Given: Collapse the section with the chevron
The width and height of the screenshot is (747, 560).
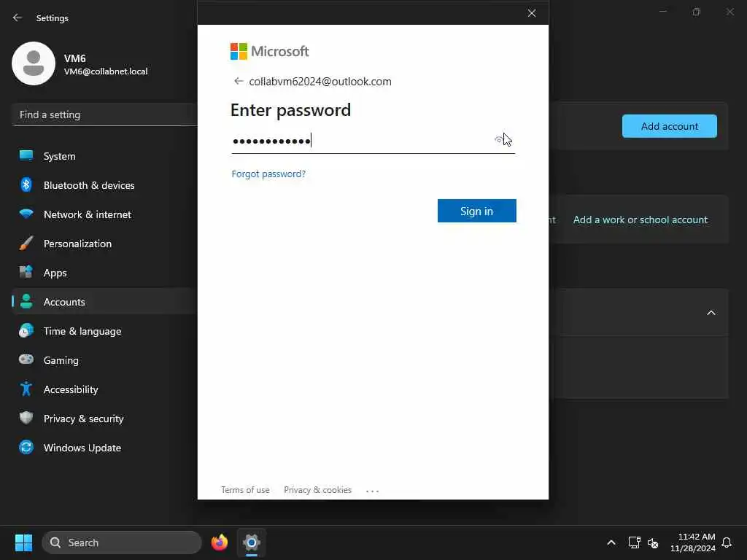Looking at the screenshot, I should (x=711, y=313).
